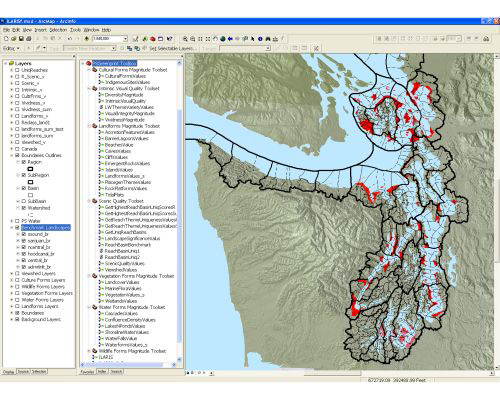The image size is (500, 400).
Task: Click the Full Extent globe icon
Action: pyautogui.click(x=223, y=39)
